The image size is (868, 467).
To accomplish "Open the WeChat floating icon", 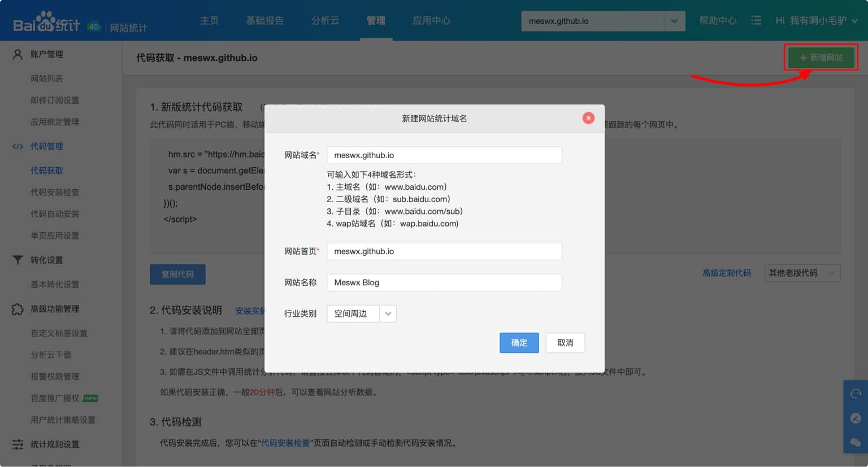I will [856, 442].
